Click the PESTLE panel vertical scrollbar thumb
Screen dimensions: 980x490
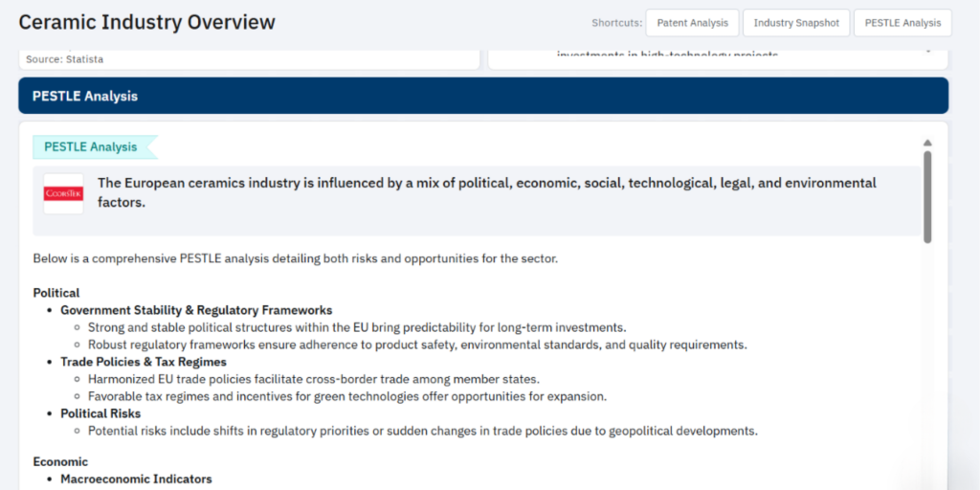pyautogui.click(x=926, y=195)
